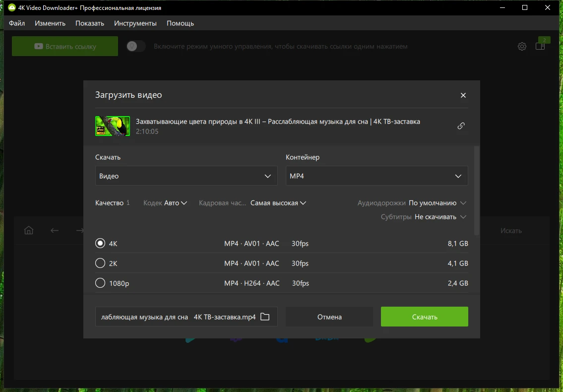Select the 2K quality option
Screen dimensions: 563x392
pyautogui.click(x=100, y=263)
